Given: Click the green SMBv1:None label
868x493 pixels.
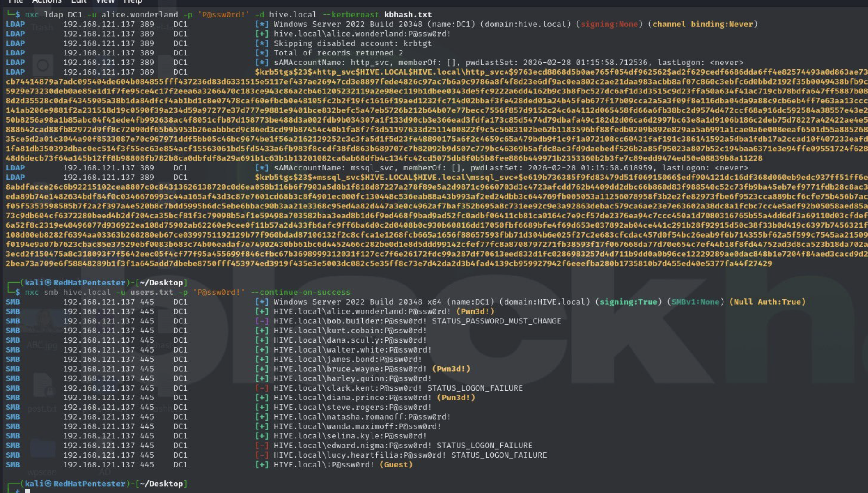Looking at the screenshot, I should coord(695,302).
